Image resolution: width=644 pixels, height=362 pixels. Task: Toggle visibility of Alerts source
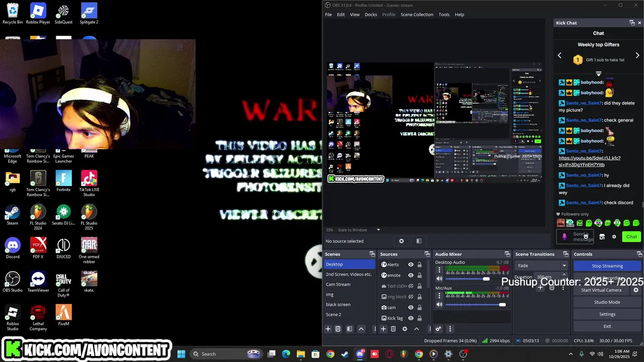(411, 264)
